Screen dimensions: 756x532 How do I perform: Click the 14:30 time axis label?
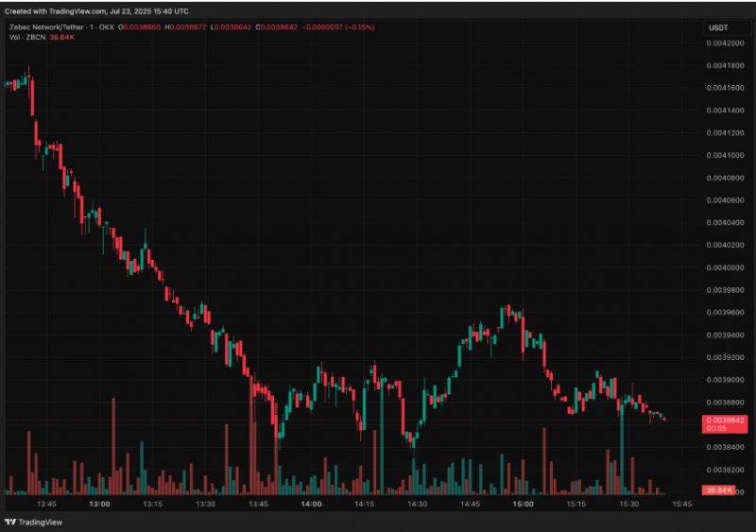(x=417, y=505)
